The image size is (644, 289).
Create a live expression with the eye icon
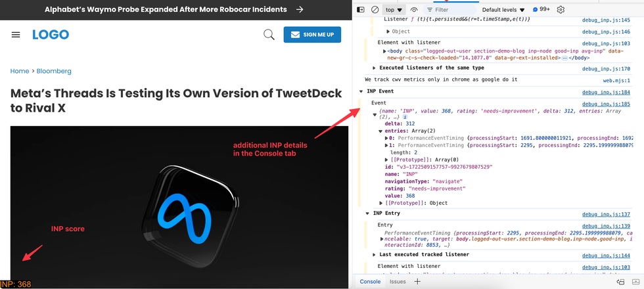point(414,9)
